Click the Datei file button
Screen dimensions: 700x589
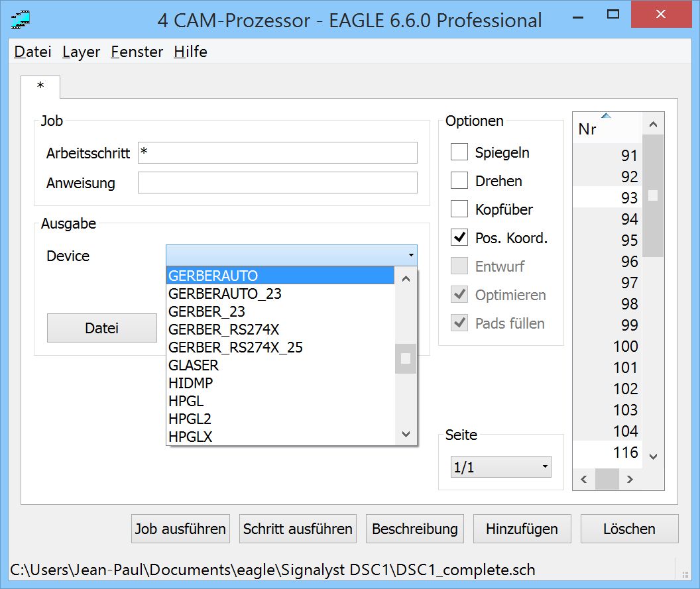pyautogui.click(x=102, y=328)
